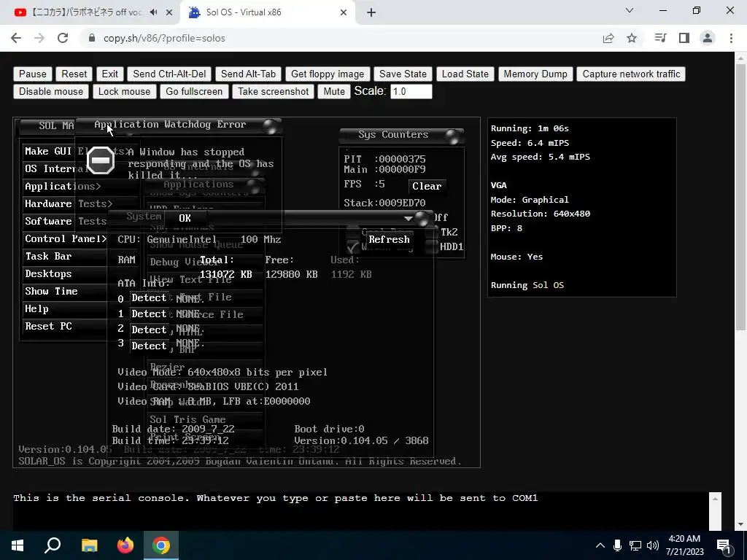Screen dimensions: 747x560
Task: Toggle the HDD1 checkbox in Sys Counters
Action: 432,246
